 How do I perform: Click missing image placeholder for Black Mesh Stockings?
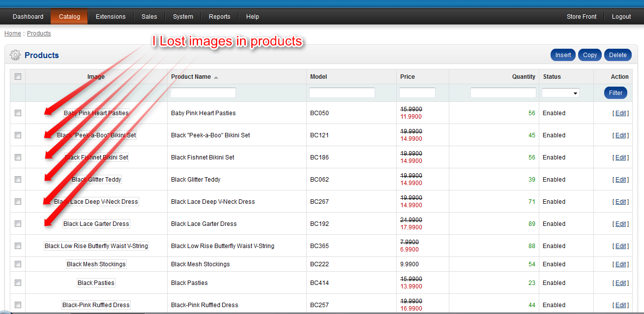(96, 264)
